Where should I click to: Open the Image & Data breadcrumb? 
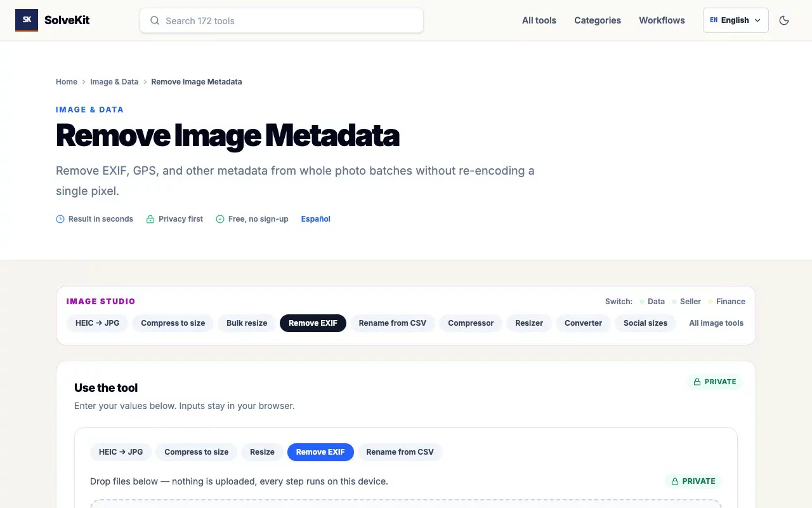114,82
